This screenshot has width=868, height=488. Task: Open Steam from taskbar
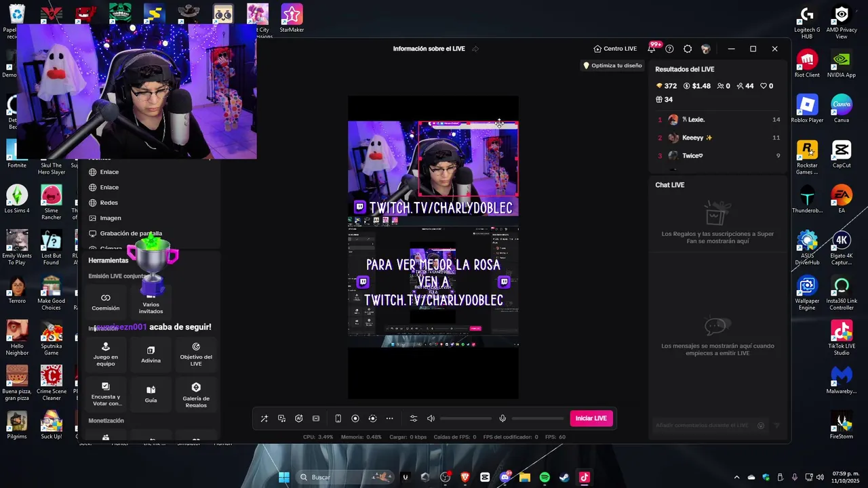pyautogui.click(x=564, y=477)
